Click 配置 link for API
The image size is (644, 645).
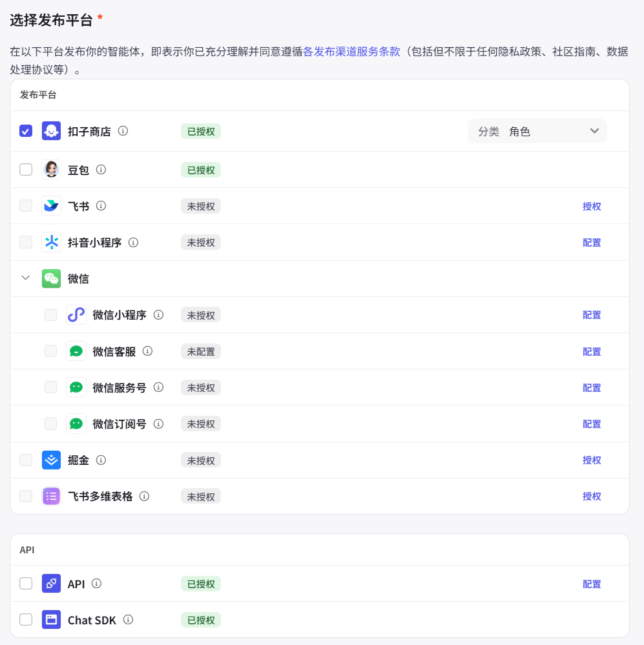pyautogui.click(x=592, y=584)
